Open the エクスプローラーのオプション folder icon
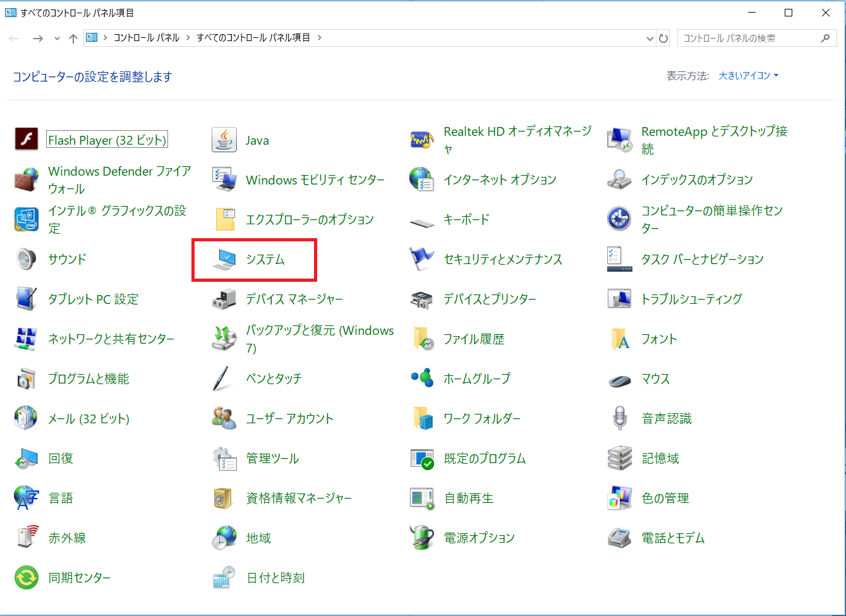 (x=224, y=219)
